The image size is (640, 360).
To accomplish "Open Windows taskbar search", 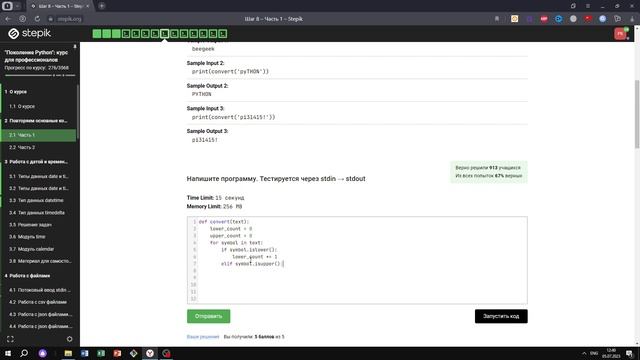I will tap(24, 353).
